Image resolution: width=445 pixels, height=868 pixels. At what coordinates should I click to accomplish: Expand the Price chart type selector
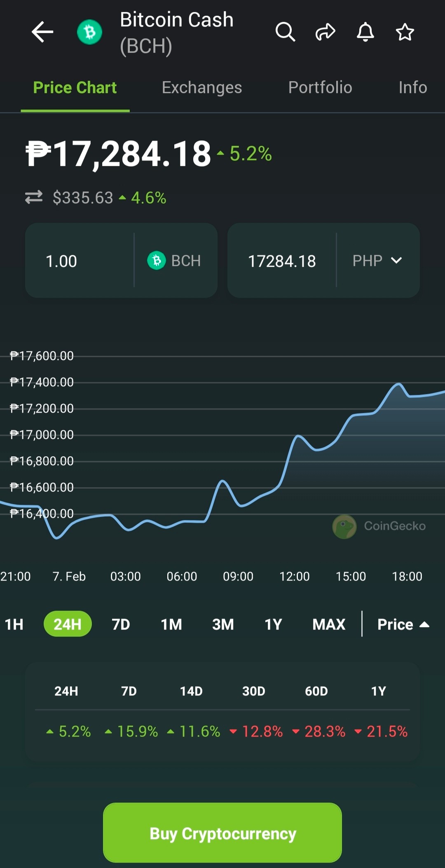coord(403,624)
